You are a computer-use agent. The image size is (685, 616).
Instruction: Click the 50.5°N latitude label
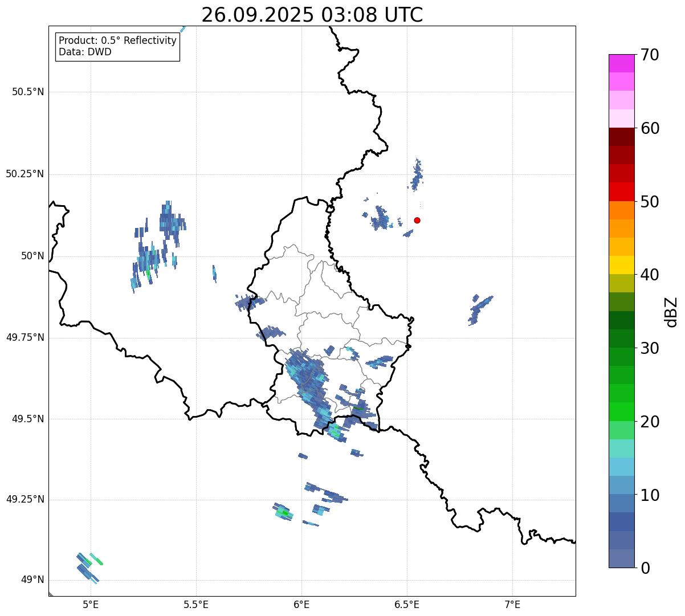point(28,92)
